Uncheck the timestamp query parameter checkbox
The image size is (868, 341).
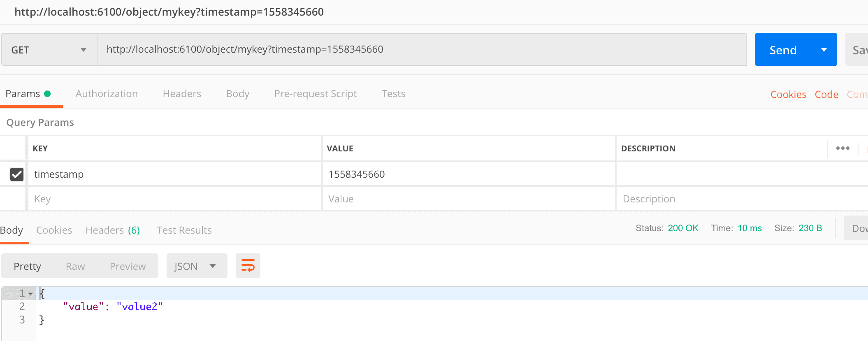(17, 174)
